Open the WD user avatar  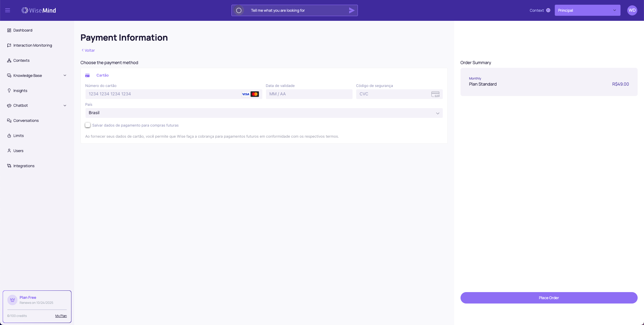coord(632,10)
